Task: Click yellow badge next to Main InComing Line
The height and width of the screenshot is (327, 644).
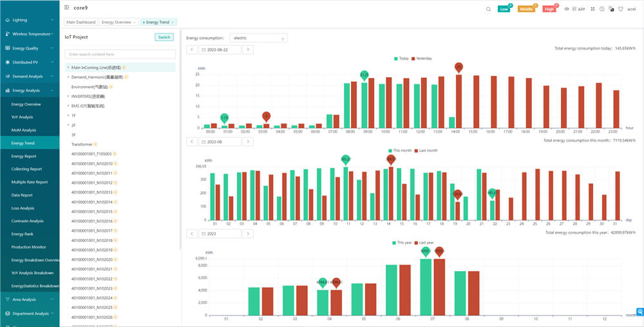Action: tap(124, 68)
